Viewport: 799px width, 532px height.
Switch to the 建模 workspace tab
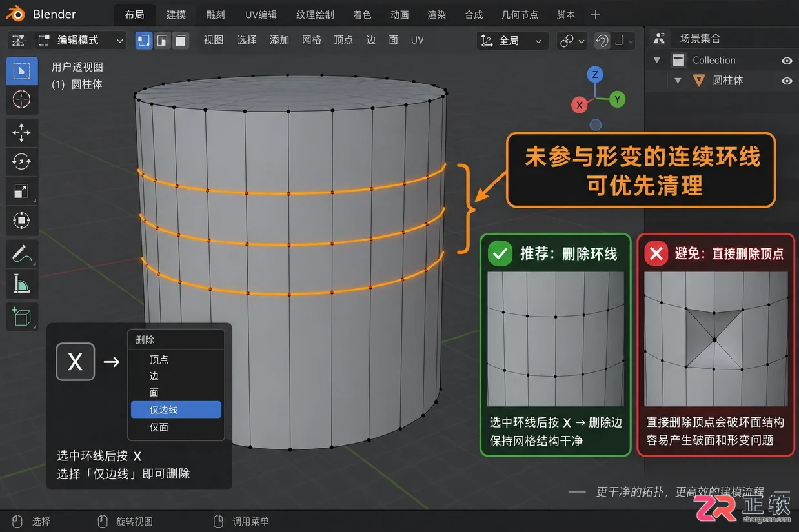(176, 14)
